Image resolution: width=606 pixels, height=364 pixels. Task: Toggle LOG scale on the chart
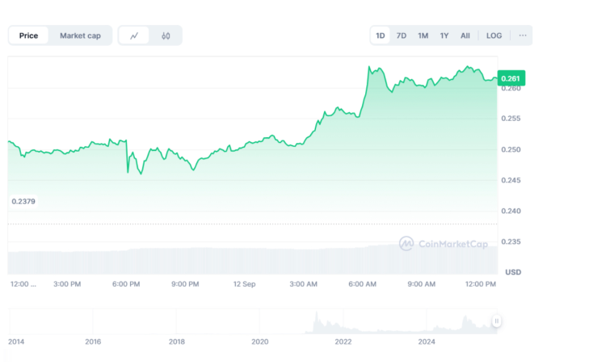pos(494,36)
